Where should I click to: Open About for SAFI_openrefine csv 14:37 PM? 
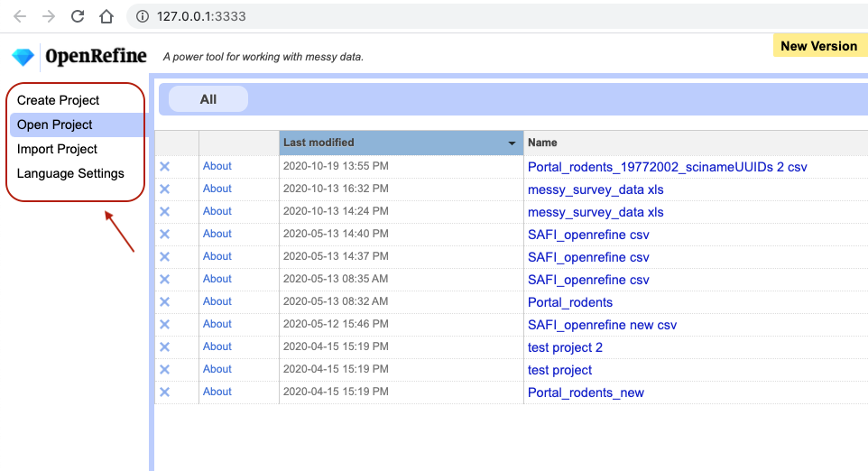coord(217,256)
